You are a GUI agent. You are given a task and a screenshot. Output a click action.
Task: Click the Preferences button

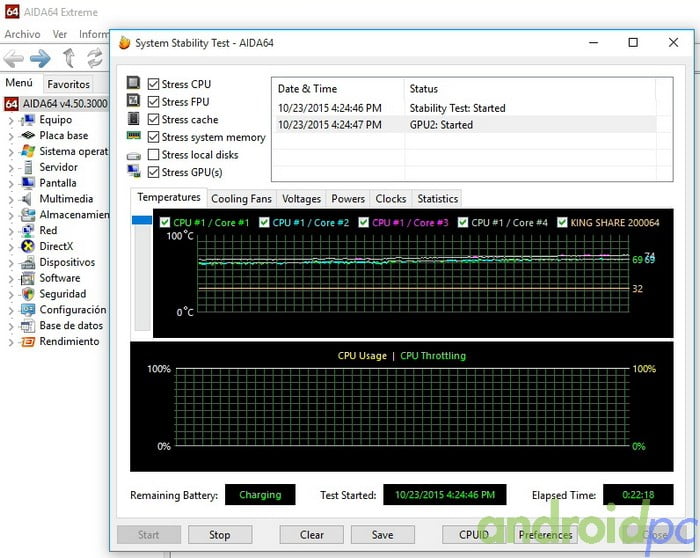click(x=545, y=535)
